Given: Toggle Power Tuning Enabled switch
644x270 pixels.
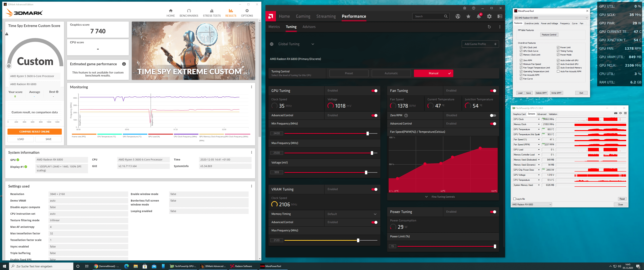Looking at the screenshot, I should click(x=493, y=212).
